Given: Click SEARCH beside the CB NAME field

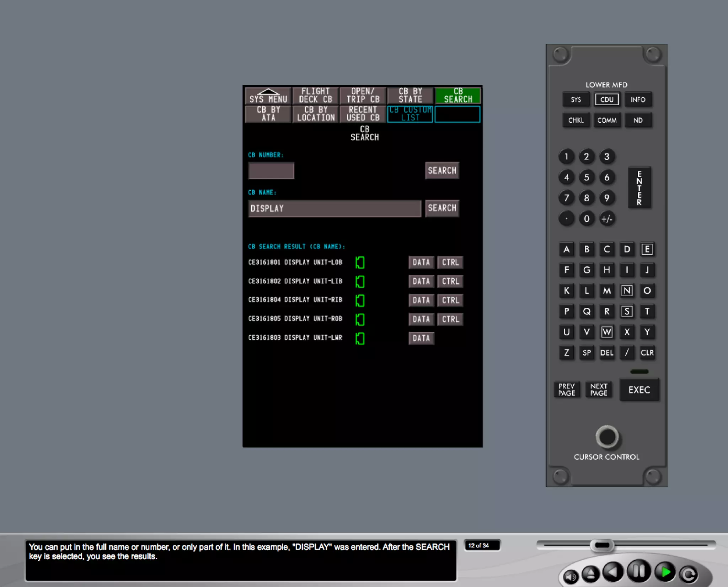Looking at the screenshot, I should pos(442,208).
